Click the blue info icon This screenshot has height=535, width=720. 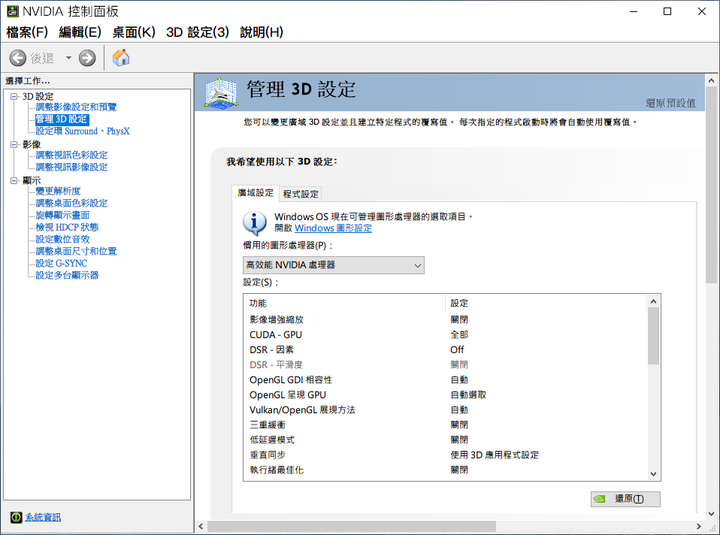click(254, 223)
